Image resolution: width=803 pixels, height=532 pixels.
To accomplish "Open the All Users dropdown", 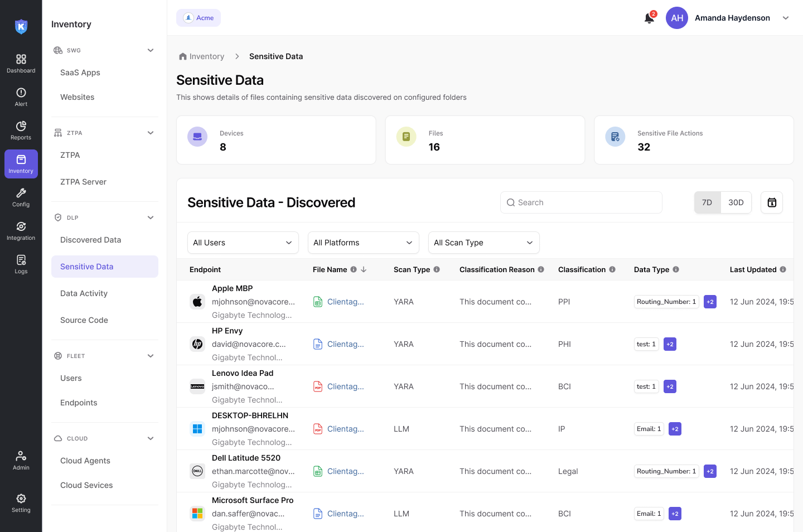I will 243,243.
